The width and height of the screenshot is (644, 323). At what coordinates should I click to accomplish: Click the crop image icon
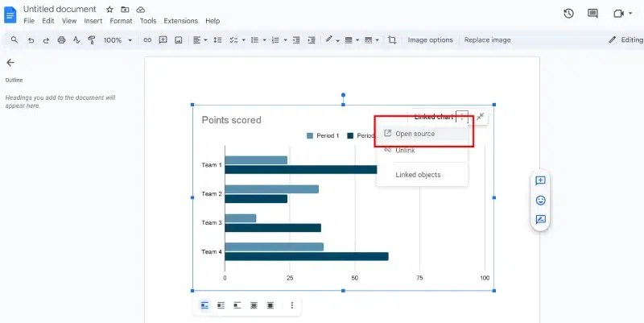(392, 39)
